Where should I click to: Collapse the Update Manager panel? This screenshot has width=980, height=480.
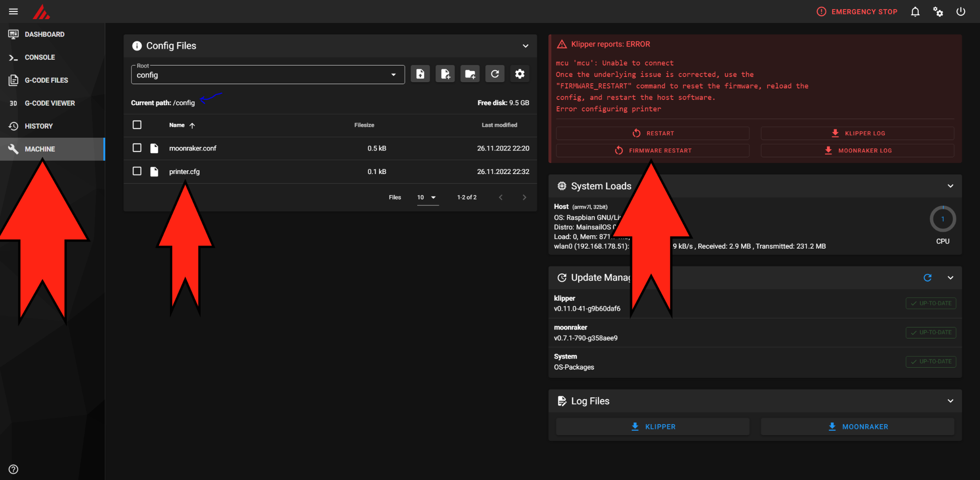(950, 278)
